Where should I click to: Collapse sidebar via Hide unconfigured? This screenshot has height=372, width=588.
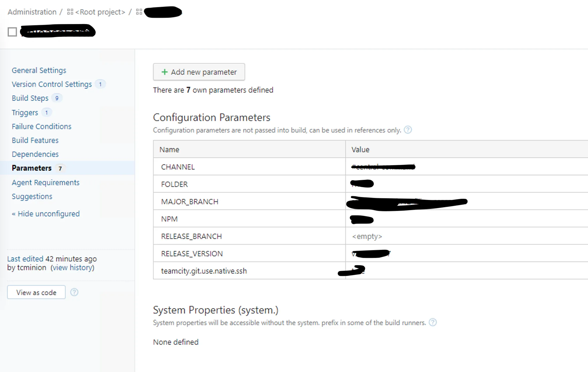(x=45, y=214)
